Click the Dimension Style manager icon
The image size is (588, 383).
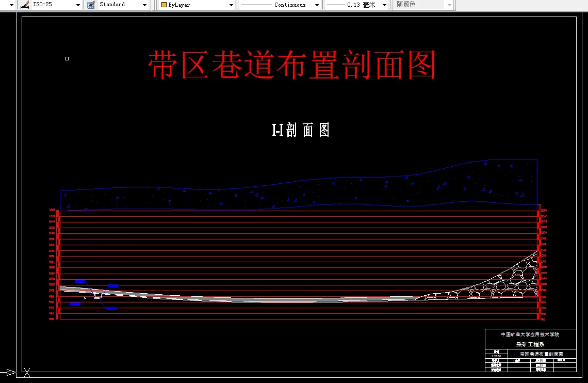(25, 5)
